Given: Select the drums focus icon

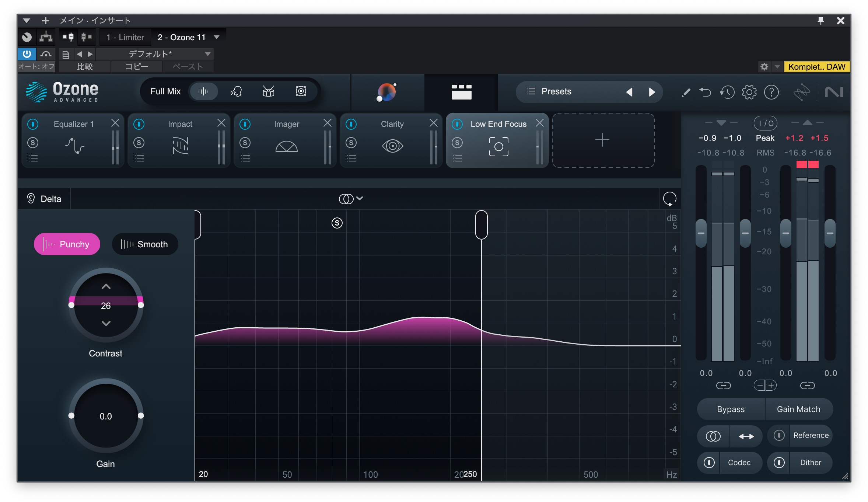Looking at the screenshot, I should [x=269, y=91].
